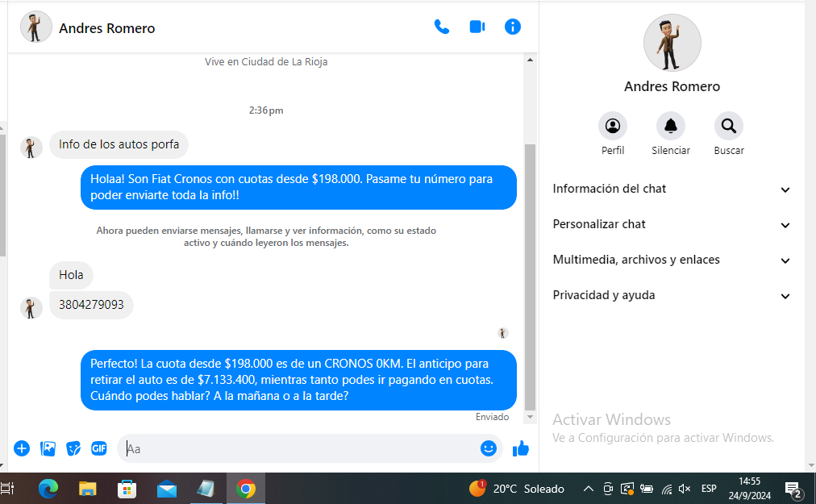816x504 pixels.
Task: Open Microsoft Edge from the taskbar
Action: (x=48, y=489)
